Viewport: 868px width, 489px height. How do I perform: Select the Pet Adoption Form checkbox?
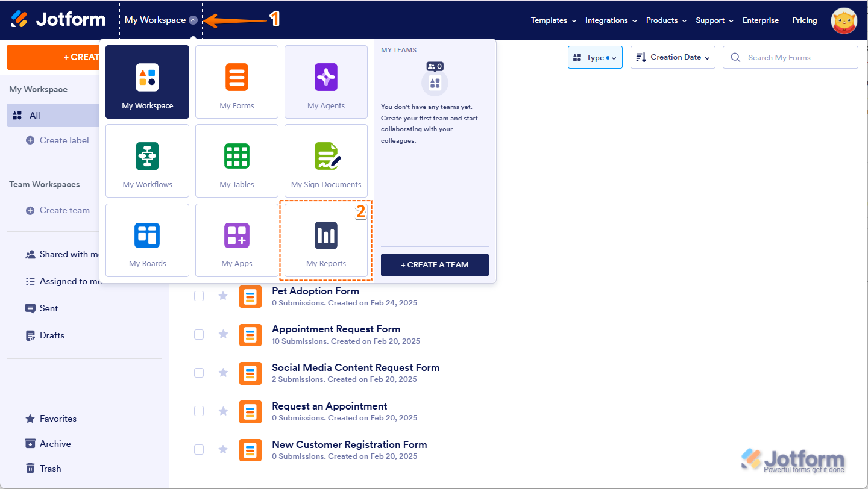tap(199, 296)
